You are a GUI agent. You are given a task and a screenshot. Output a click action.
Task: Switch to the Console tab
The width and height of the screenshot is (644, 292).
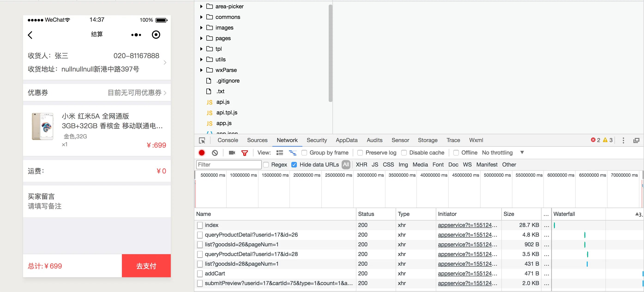[x=228, y=140]
